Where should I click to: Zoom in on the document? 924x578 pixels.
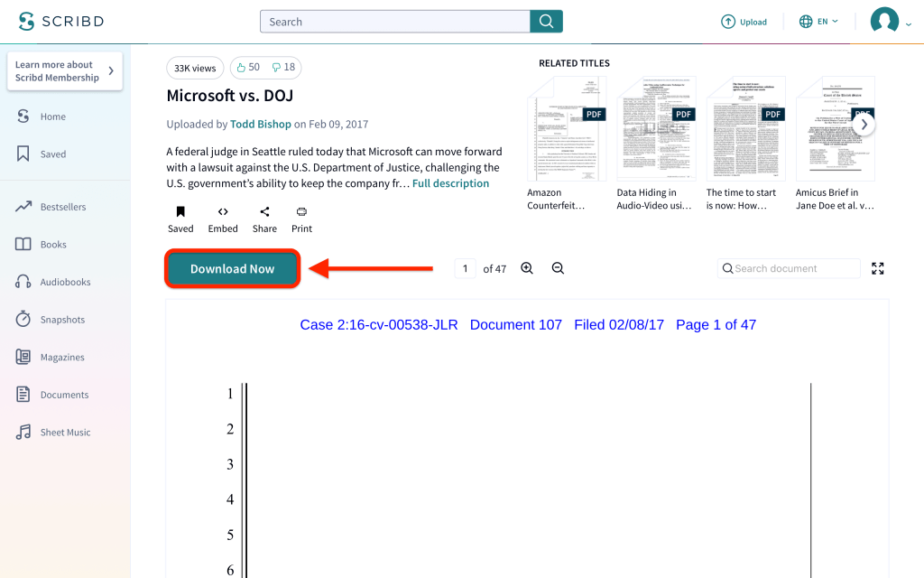tap(527, 268)
